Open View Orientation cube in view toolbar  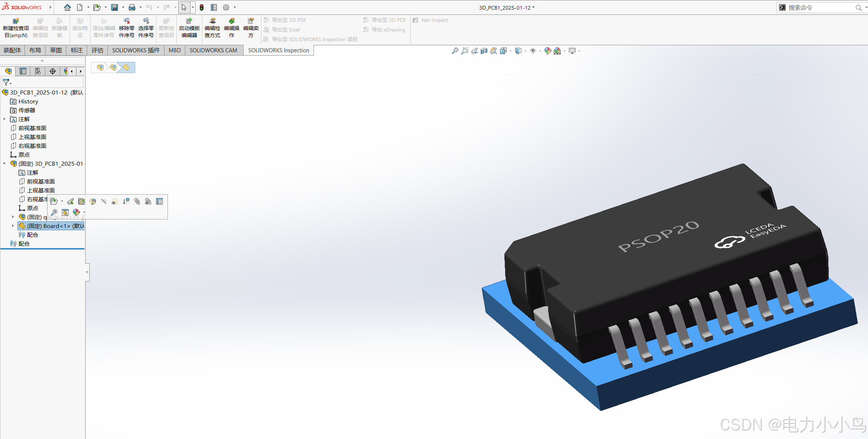[503, 51]
